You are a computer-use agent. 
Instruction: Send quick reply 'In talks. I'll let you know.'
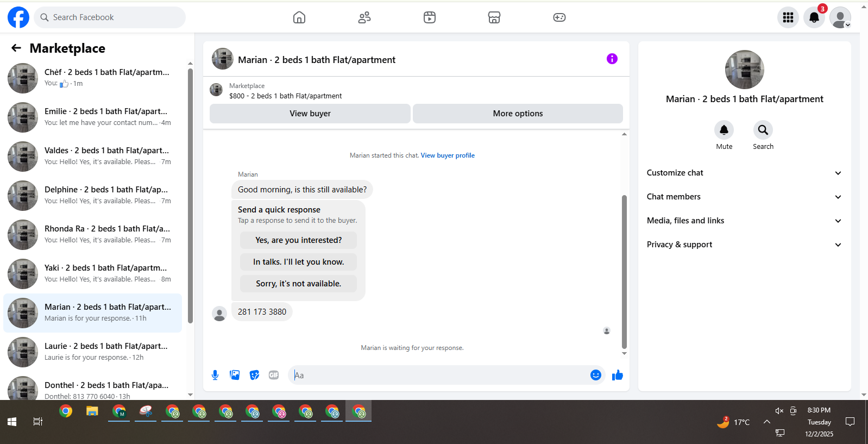point(298,262)
